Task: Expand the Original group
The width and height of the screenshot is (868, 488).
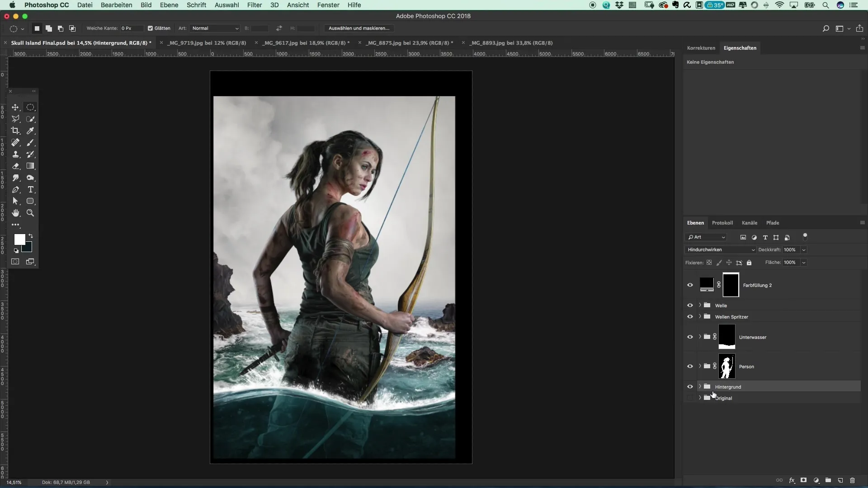Action: pyautogui.click(x=700, y=398)
